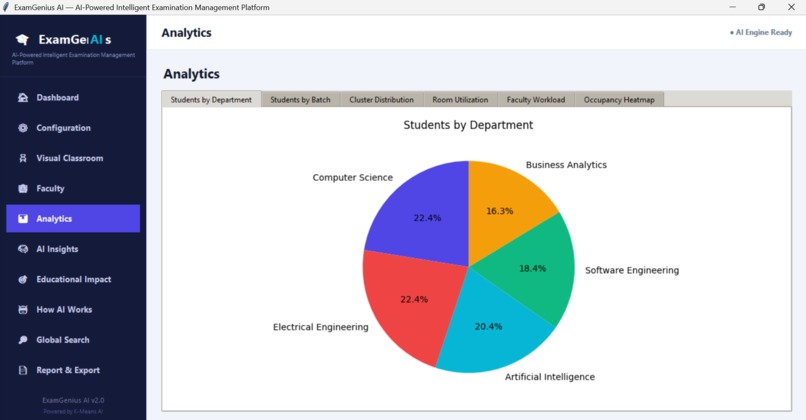Show the Occupancy Heatmap tab

coord(619,100)
